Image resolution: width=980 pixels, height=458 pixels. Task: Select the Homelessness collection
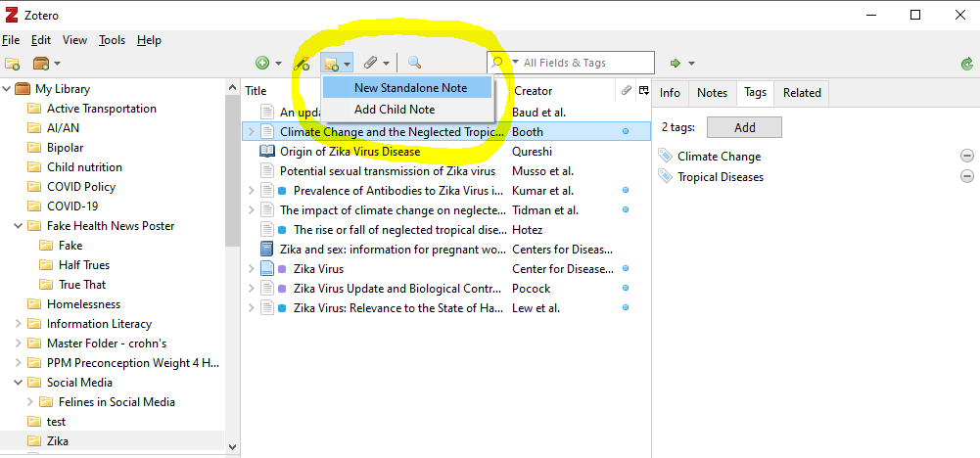[x=84, y=304]
